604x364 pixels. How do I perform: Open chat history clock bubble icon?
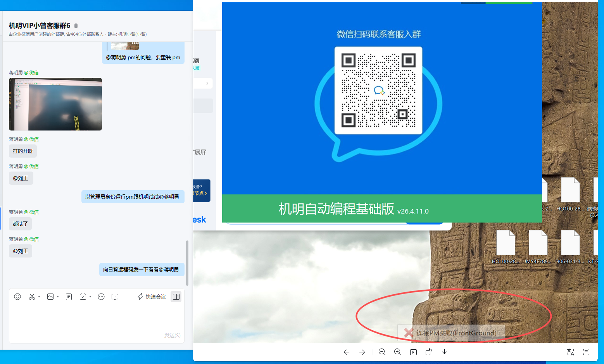[x=115, y=297]
